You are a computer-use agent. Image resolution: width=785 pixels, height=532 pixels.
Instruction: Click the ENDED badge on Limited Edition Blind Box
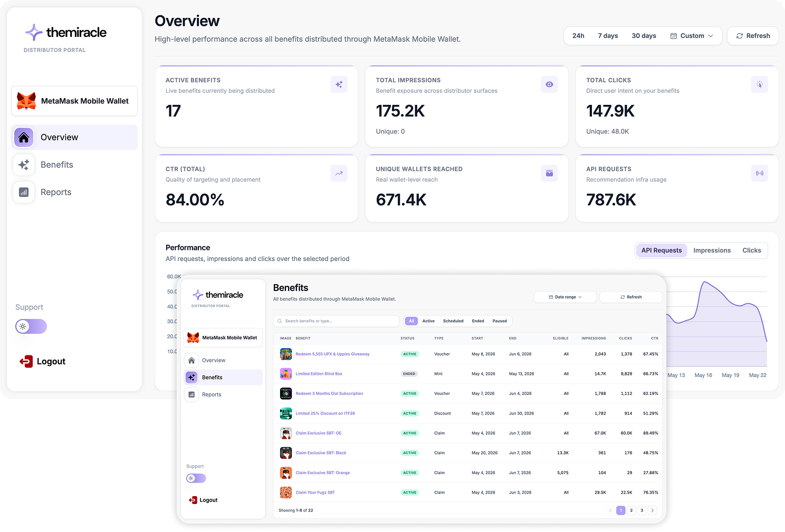409,374
